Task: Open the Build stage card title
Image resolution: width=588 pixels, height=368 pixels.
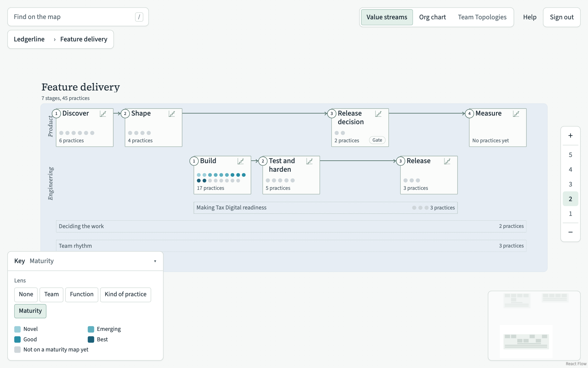Action: click(x=208, y=161)
